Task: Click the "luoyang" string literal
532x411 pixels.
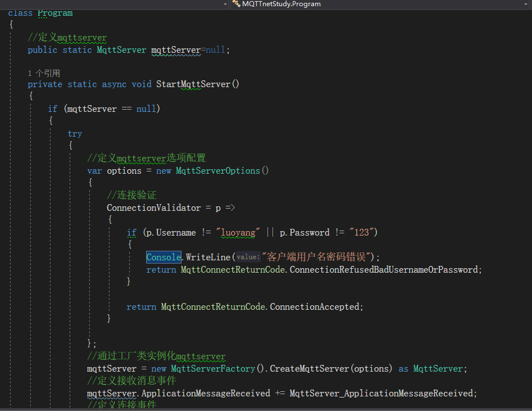Action: (x=238, y=233)
